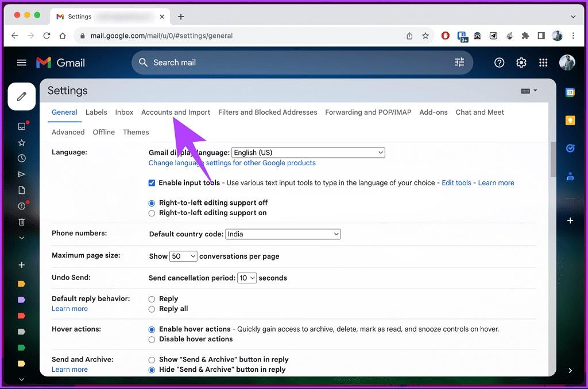Open the Chat and Meet settings tab
The image size is (588, 389).
pos(479,112)
